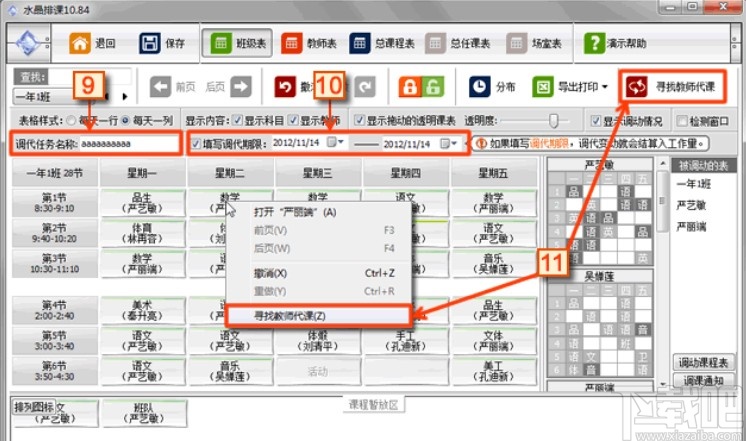Click the 调动课程表 button
The image size is (746, 441).
[x=703, y=363]
